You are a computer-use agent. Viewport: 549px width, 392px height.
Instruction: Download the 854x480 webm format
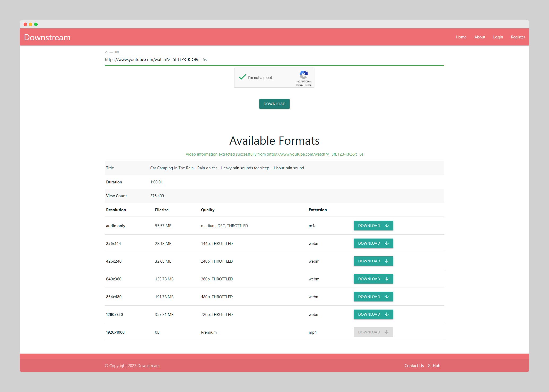click(x=373, y=297)
